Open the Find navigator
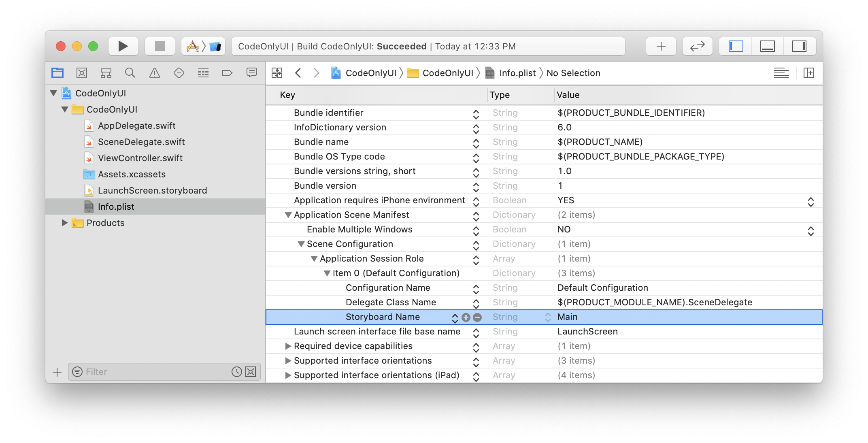 tap(130, 73)
